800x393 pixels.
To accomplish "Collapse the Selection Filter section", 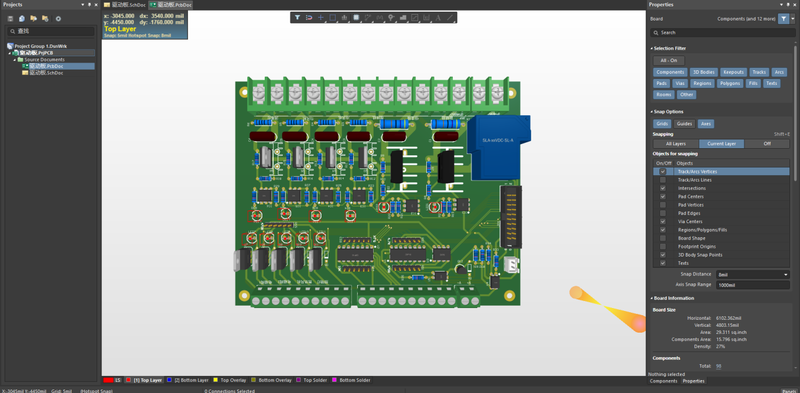I will tap(652, 48).
